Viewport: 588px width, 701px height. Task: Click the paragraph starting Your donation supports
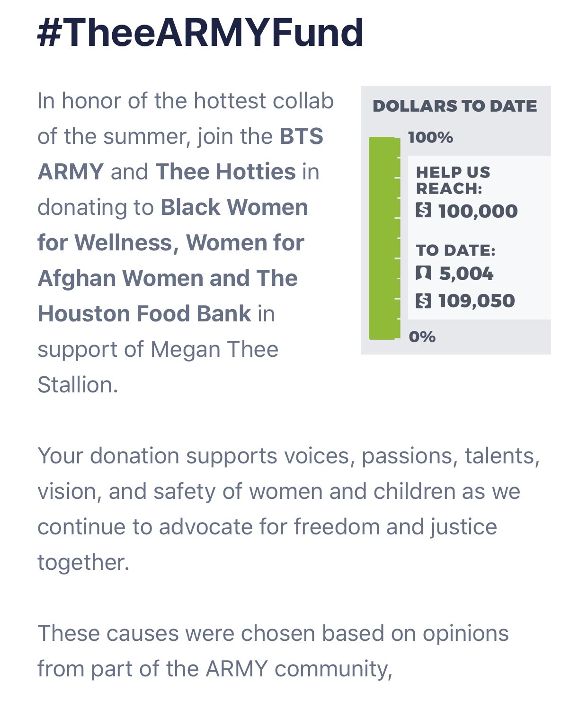(289, 509)
